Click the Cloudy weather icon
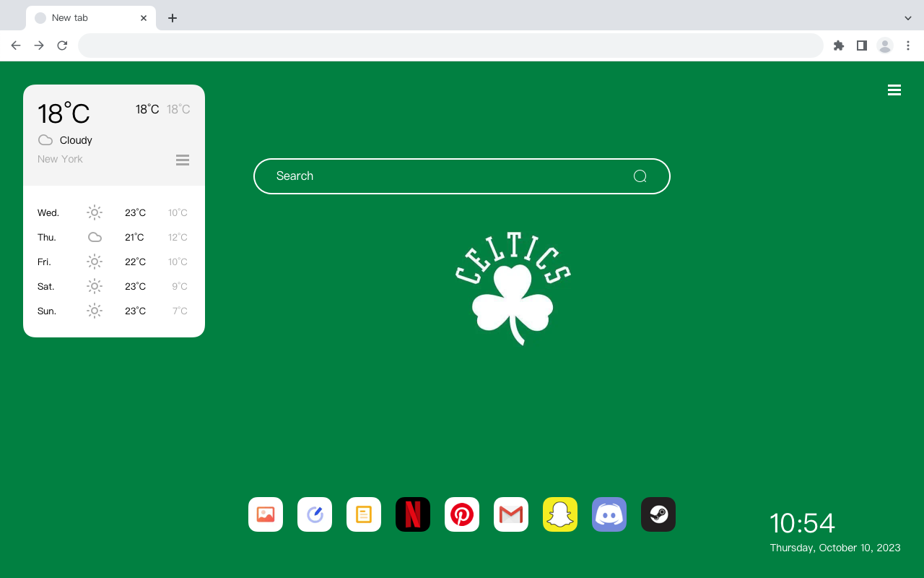 click(x=45, y=140)
